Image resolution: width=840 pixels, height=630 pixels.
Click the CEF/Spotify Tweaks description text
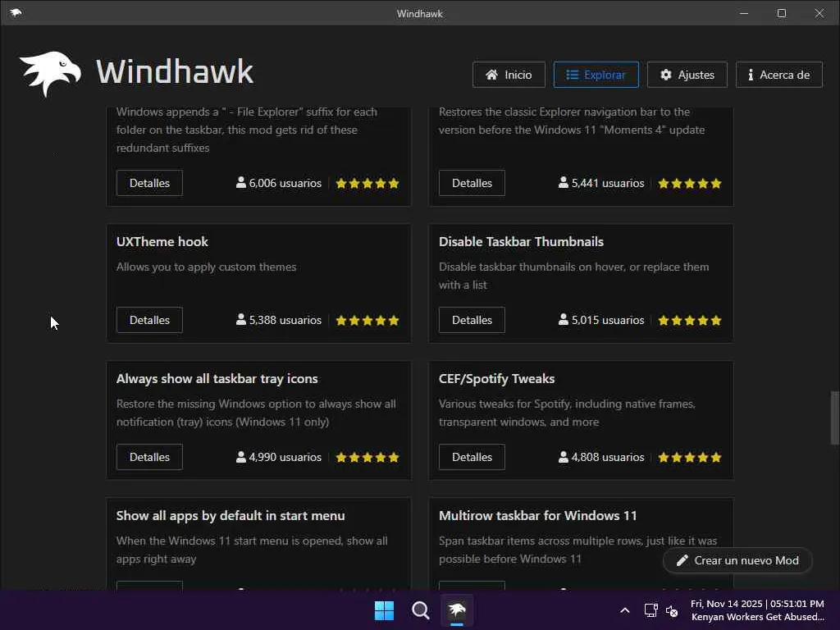point(567,413)
